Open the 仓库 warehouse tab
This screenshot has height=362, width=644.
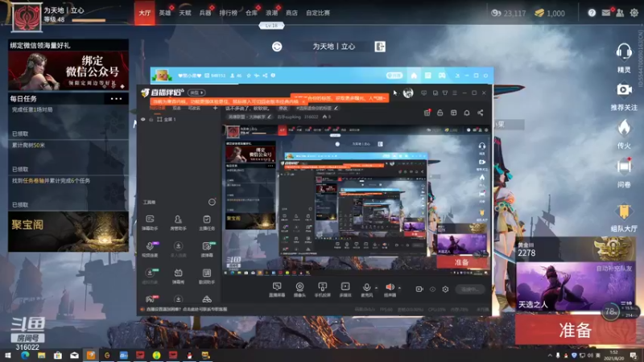point(251,13)
